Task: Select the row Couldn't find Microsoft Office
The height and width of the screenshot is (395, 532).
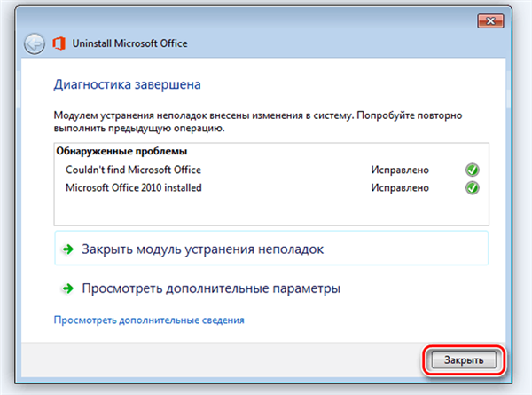Action: tap(271, 170)
